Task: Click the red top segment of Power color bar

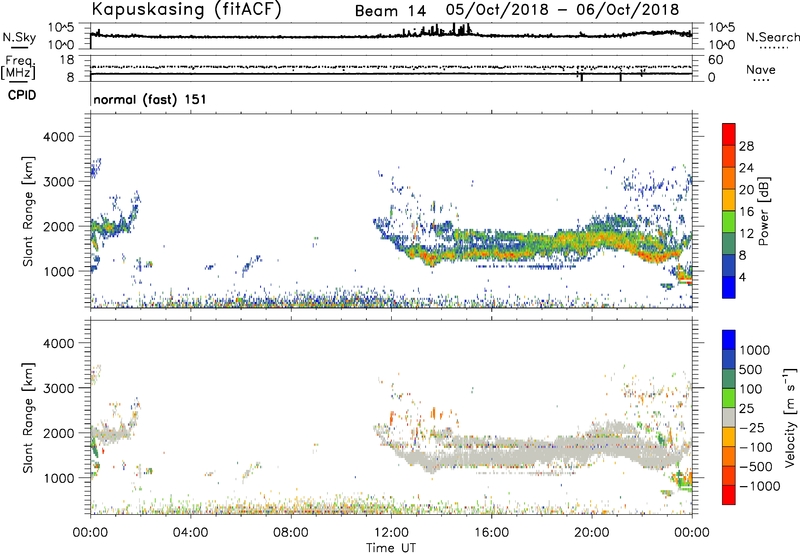Action: pos(729,134)
